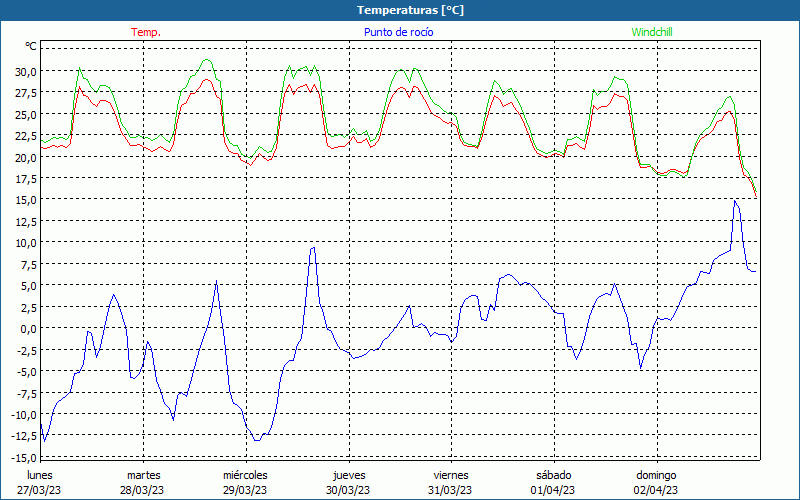Click the '17,5' y-axis value

[x=25, y=179]
